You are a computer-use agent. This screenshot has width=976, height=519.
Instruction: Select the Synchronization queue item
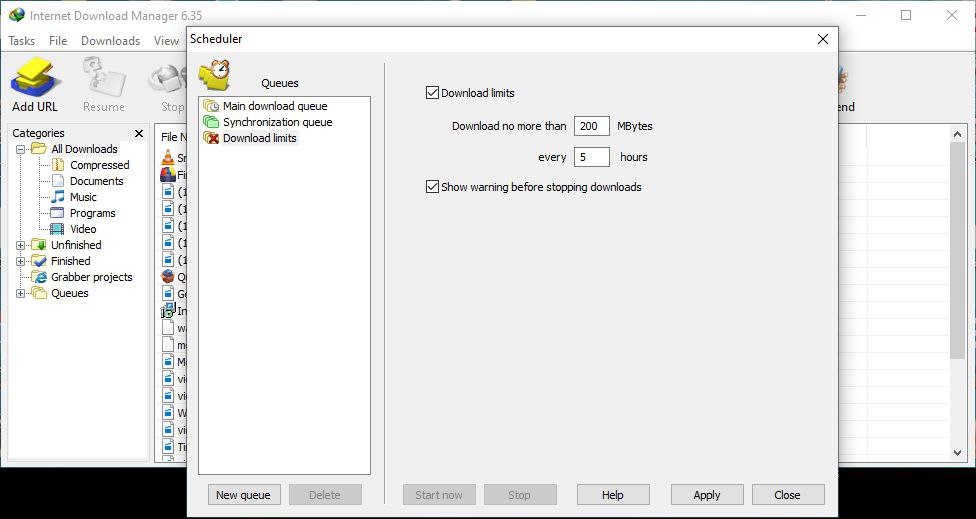pos(277,122)
